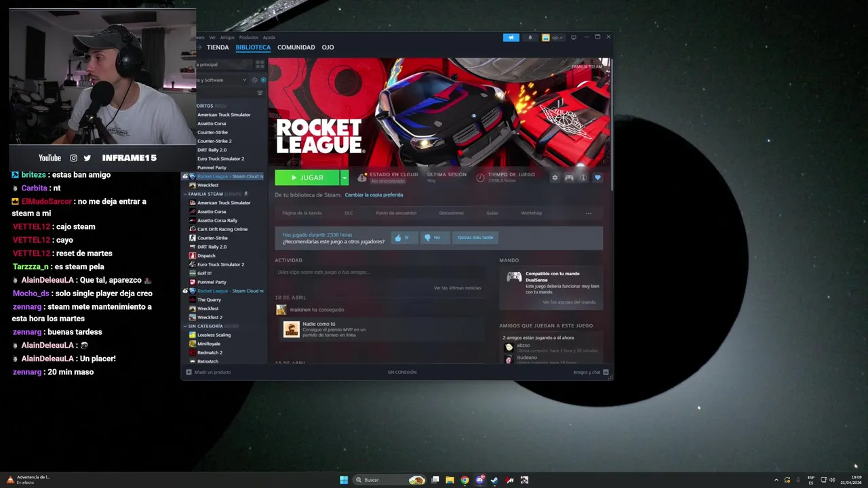
Task: Select Assetto Corsa Rally in library
Action: point(217,220)
